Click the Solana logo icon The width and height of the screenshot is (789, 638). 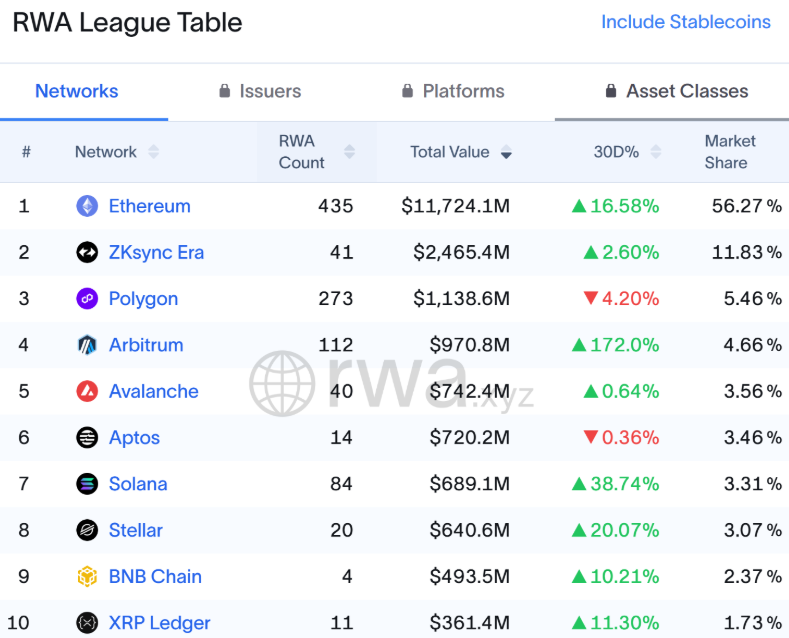(x=87, y=484)
